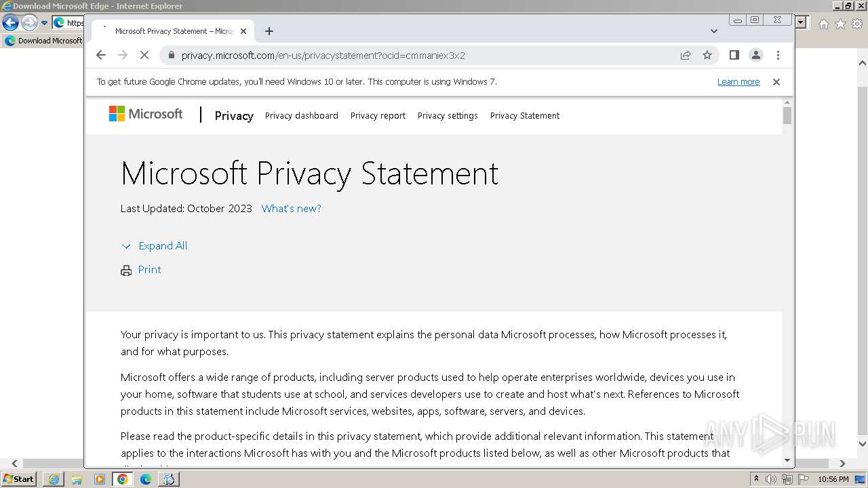Click the Privacy header link
This screenshot has height=488, width=868.
pos(234,116)
